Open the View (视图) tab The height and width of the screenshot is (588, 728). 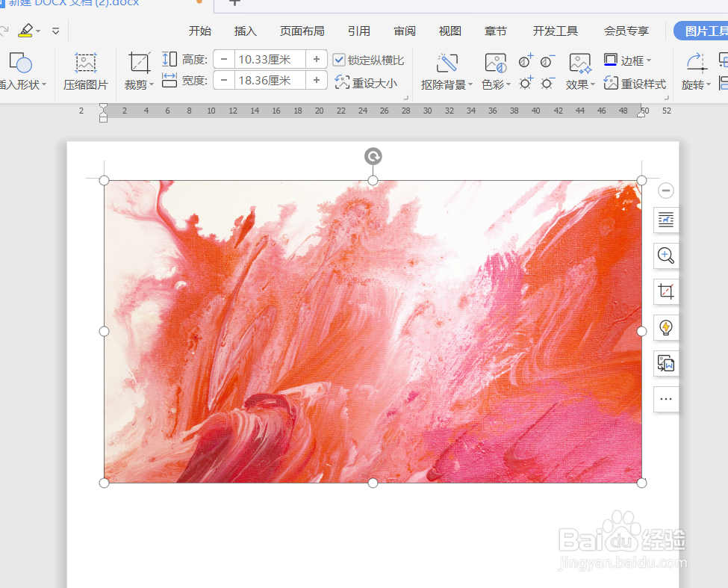click(x=450, y=31)
